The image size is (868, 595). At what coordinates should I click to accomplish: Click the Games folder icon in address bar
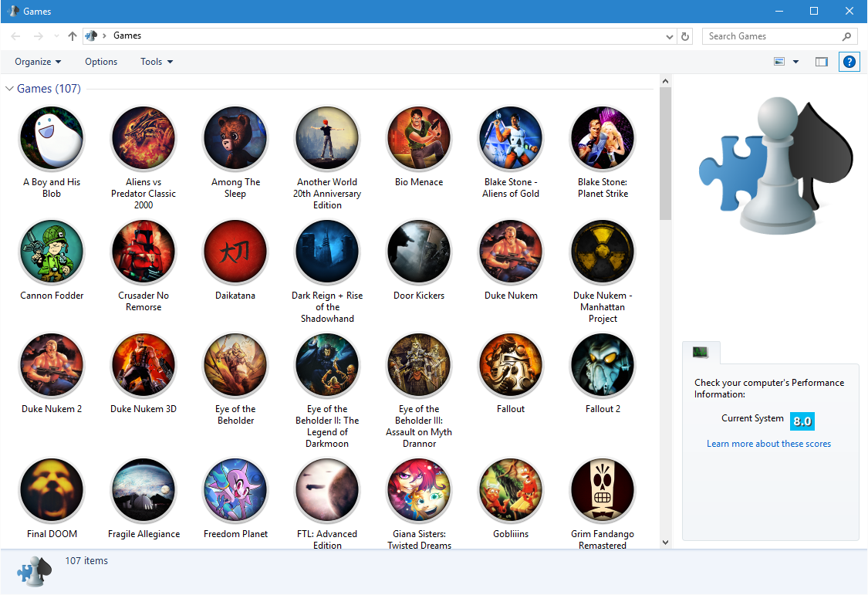point(91,36)
